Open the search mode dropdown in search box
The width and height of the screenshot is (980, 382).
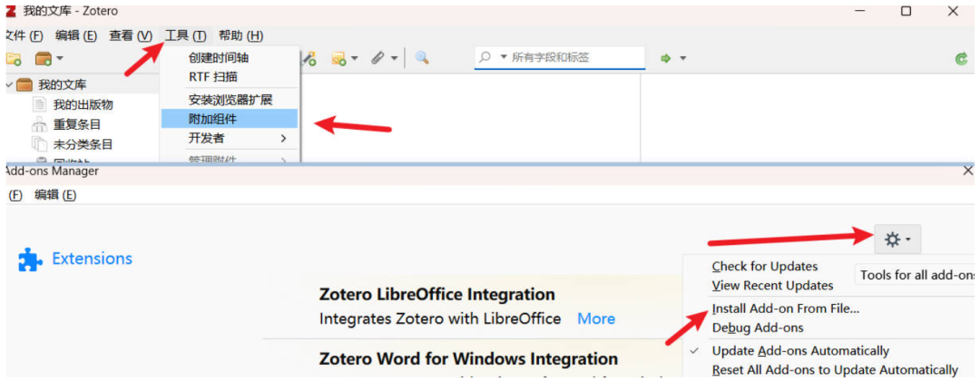pos(504,57)
